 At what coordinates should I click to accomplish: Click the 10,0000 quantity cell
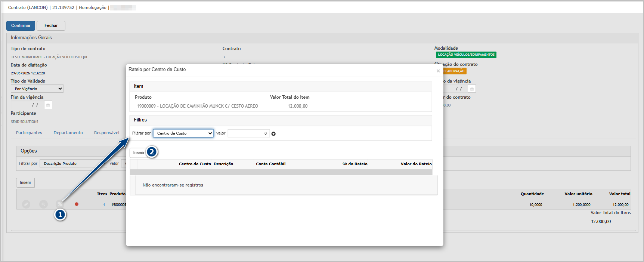pyautogui.click(x=536, y=204)
